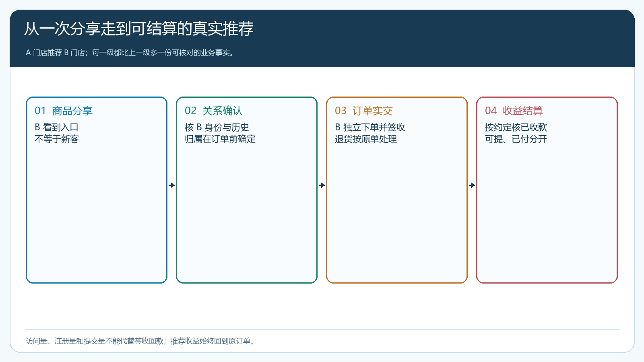The image size is (644, 362).
Task: Click the heading 03 订单实交
Action: click(x=364, y=111)
